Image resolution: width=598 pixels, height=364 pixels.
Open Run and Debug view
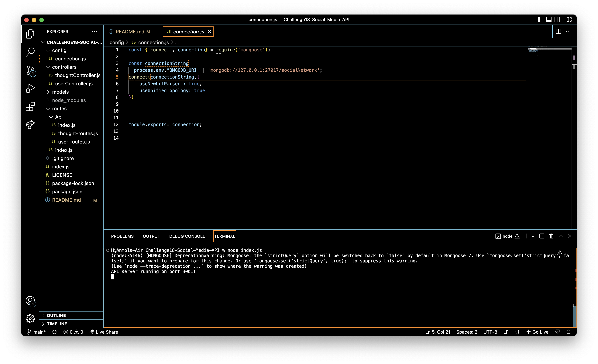coord(30,89)
